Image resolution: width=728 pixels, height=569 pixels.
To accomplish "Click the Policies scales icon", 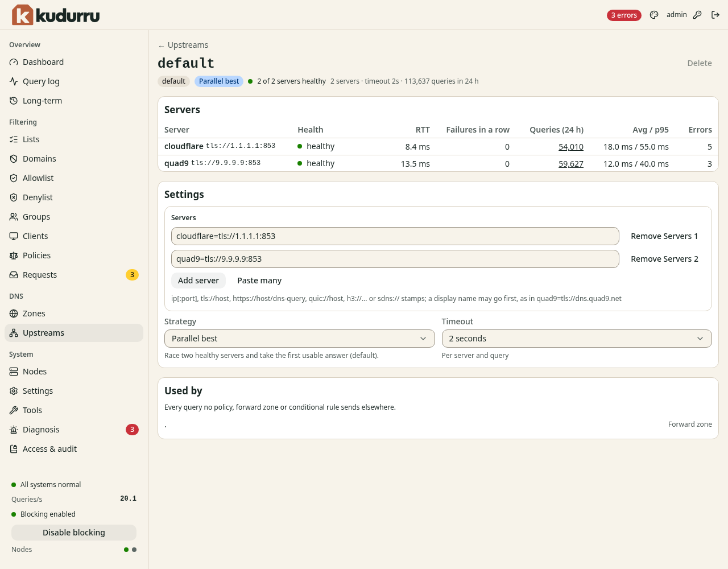I will coord(14,255).
